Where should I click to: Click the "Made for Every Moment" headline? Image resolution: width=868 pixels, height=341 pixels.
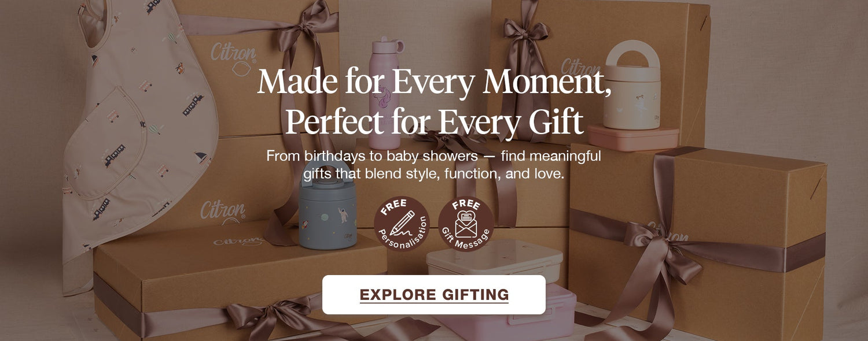434,81
